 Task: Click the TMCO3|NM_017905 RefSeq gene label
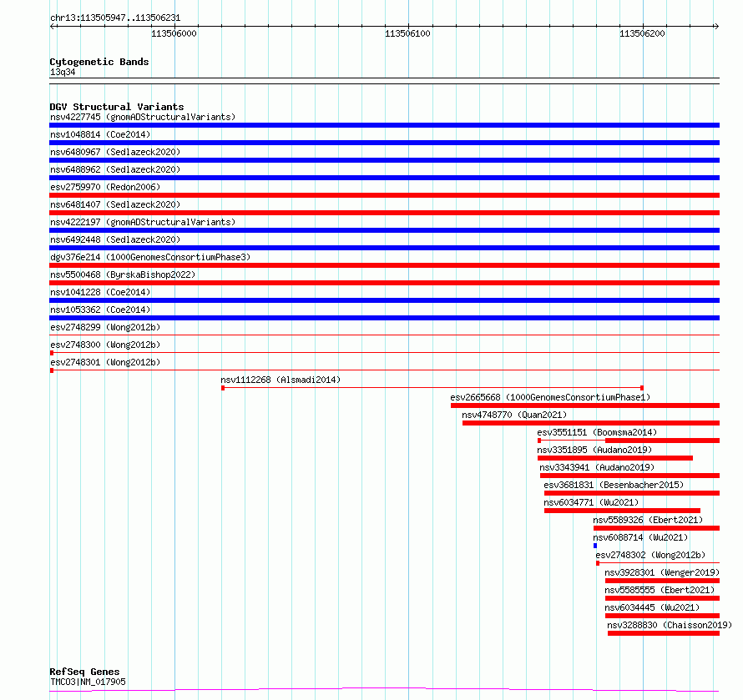[x=88, y=682]
